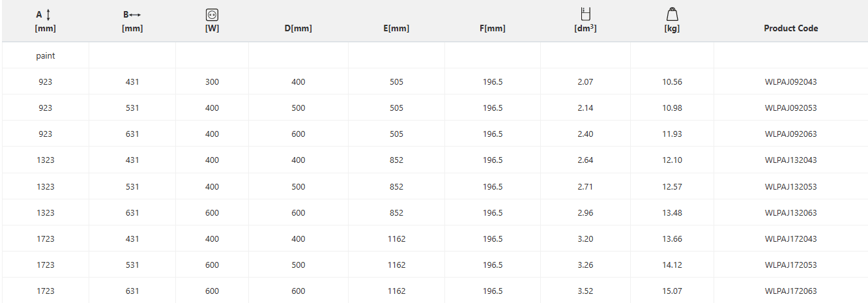Viewport: 868px width, 303px height.
Task: Click the vertical height arrow icon beside A
Action: pyautogui.click(x=48, y=14)
